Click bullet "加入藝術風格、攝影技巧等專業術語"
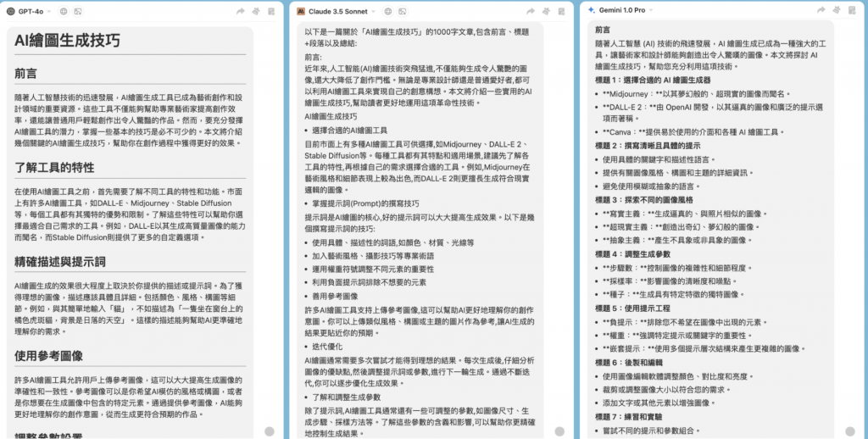This screenshot has width=868, height=439. (x=373, y=256)
